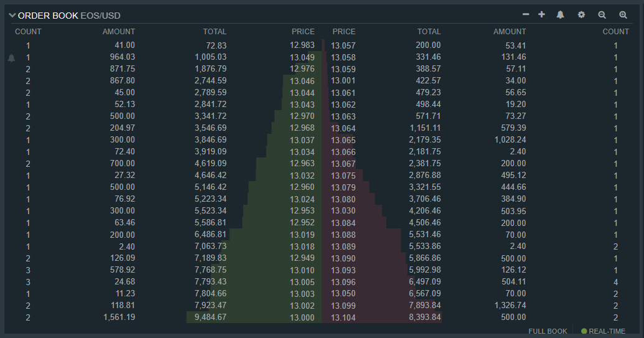The image size is (644, 338).
Task: Select bid price 13.000
Action: point(302,317)
